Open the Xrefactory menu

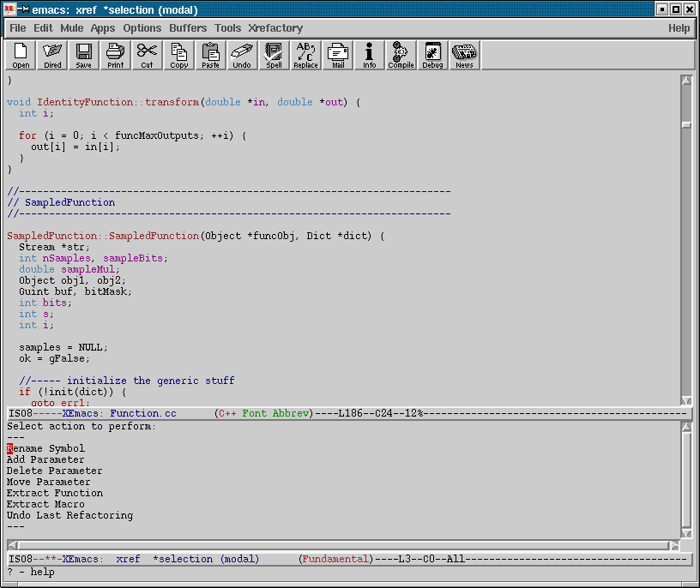pyautogui.click(x=275, y=28)
